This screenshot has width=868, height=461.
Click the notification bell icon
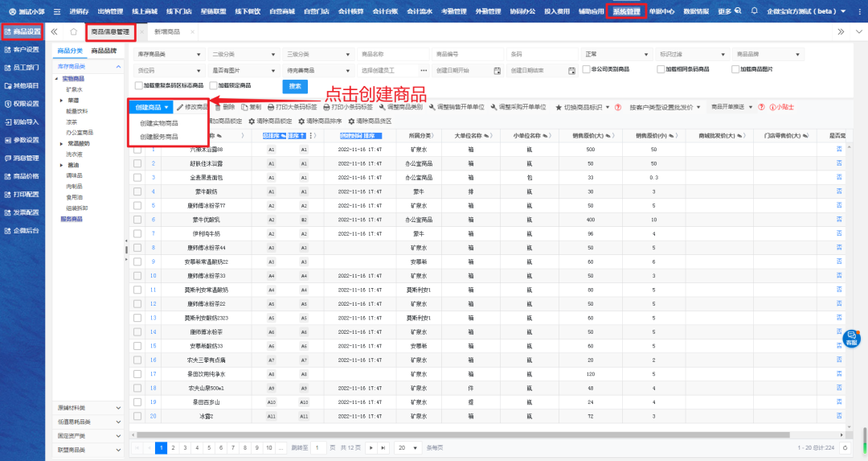coord(753,11)
